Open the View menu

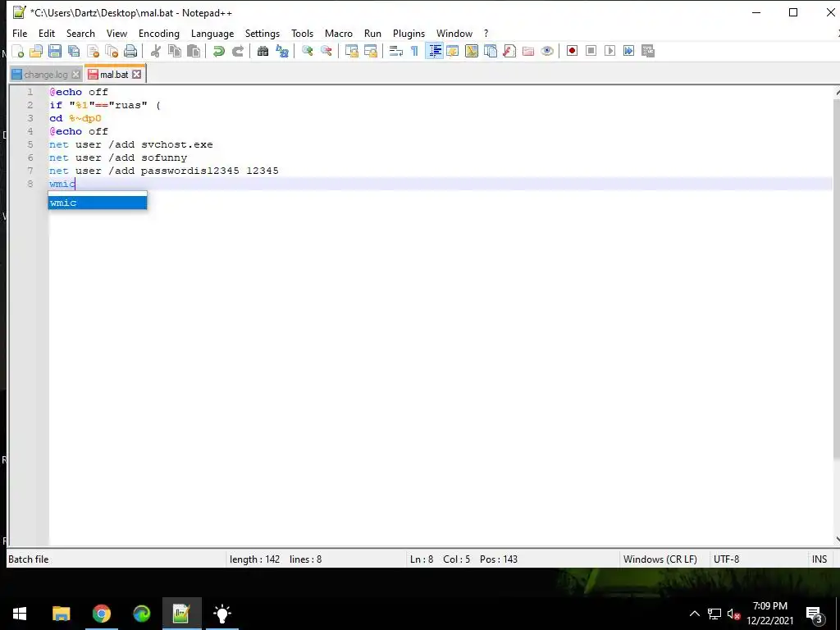tap(116, 33)
